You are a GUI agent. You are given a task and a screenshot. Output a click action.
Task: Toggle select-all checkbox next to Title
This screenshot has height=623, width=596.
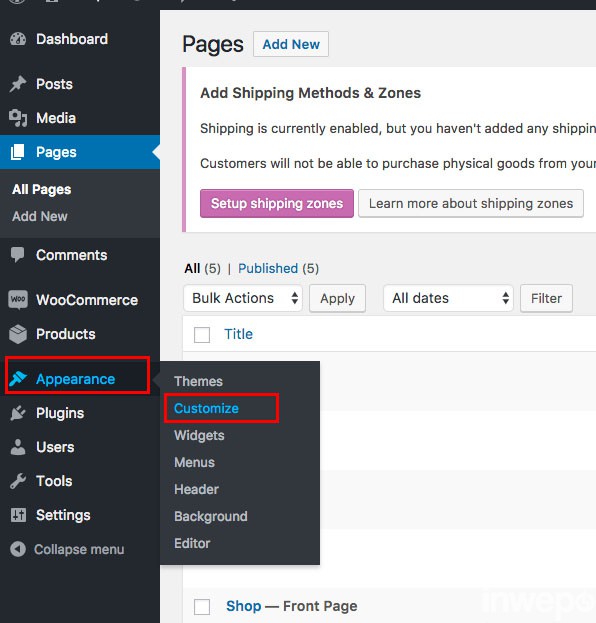pos(202,335)
